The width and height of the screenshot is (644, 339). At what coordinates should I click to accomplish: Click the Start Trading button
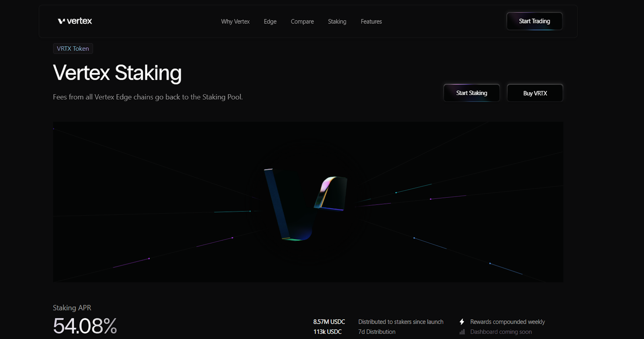pos(535,21)
